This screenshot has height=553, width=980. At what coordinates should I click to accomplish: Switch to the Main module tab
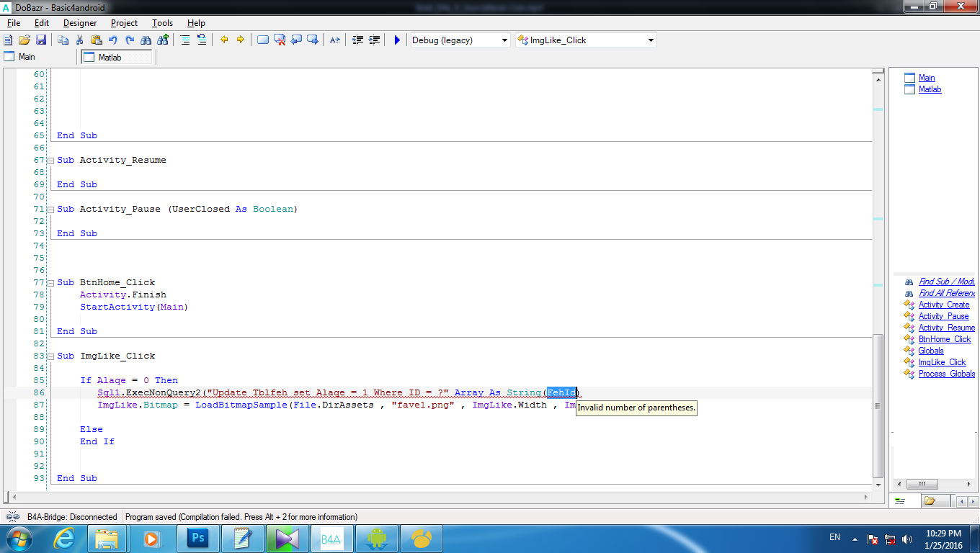27,57
